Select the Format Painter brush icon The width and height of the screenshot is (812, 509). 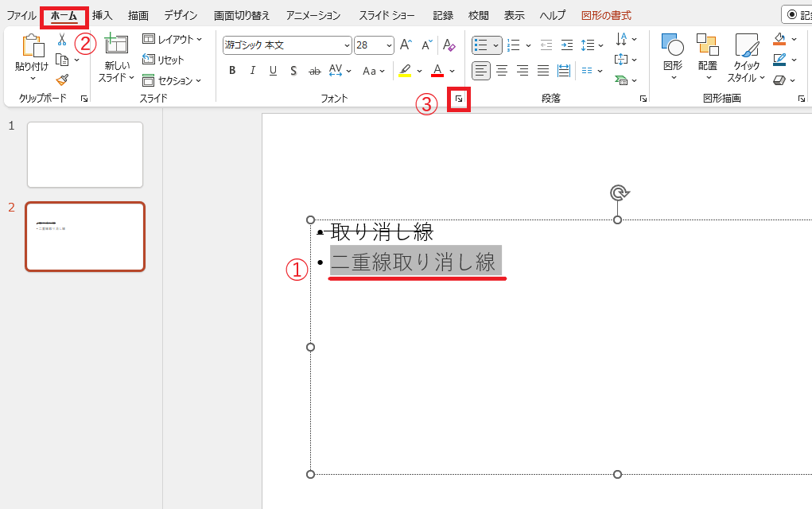(x=62, y=80)
